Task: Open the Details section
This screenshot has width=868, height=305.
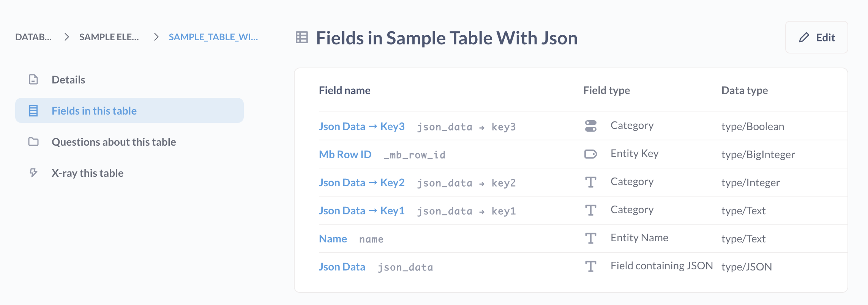Action: (x=68, y=80)
